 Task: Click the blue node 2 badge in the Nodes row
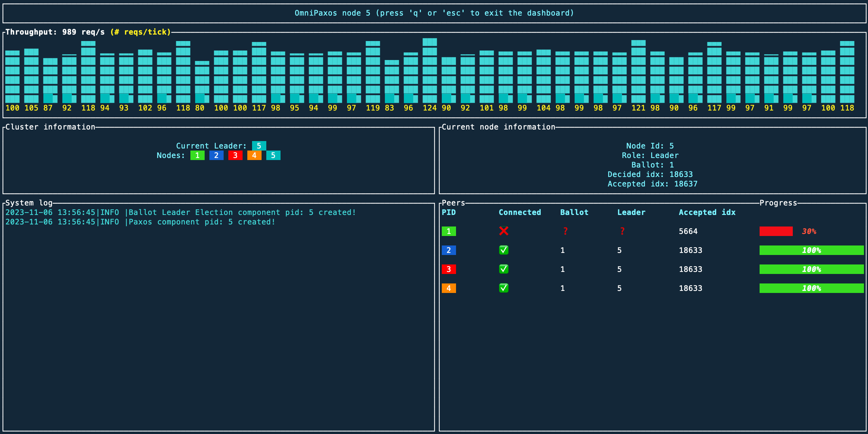click(x=216, y=155)
